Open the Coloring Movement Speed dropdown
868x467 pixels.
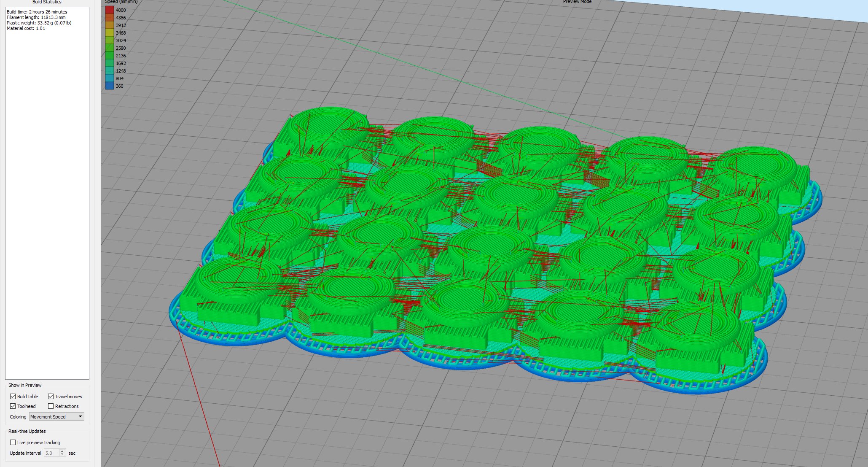pyautogui.click(x=56, y=417)
